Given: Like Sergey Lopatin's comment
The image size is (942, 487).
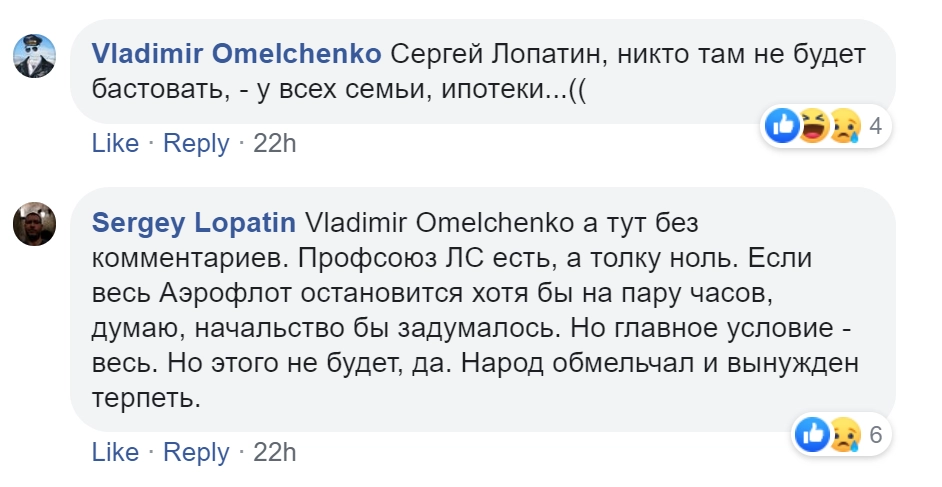Looking at the screenshot, I should tap(115, 452).
